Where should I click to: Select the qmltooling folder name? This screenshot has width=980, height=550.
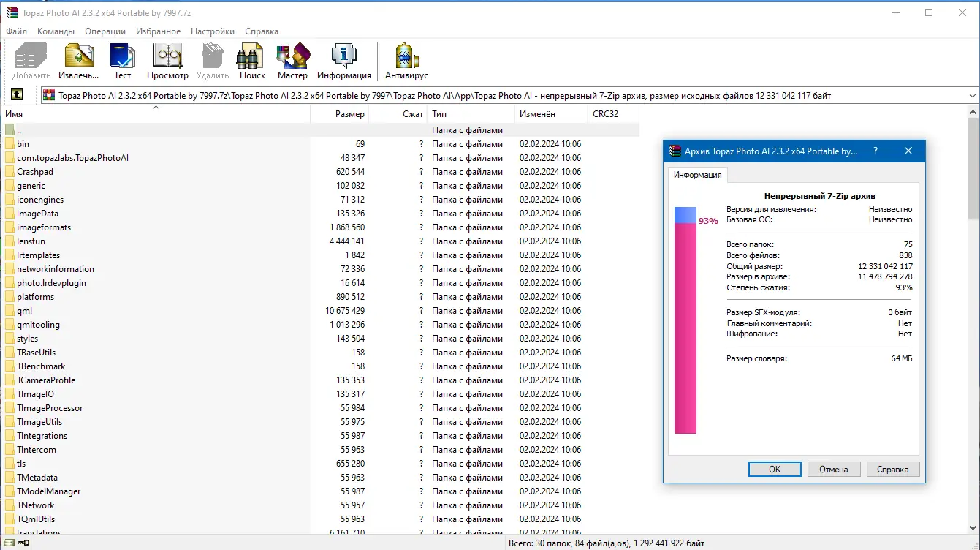click(x=39, y=325)
